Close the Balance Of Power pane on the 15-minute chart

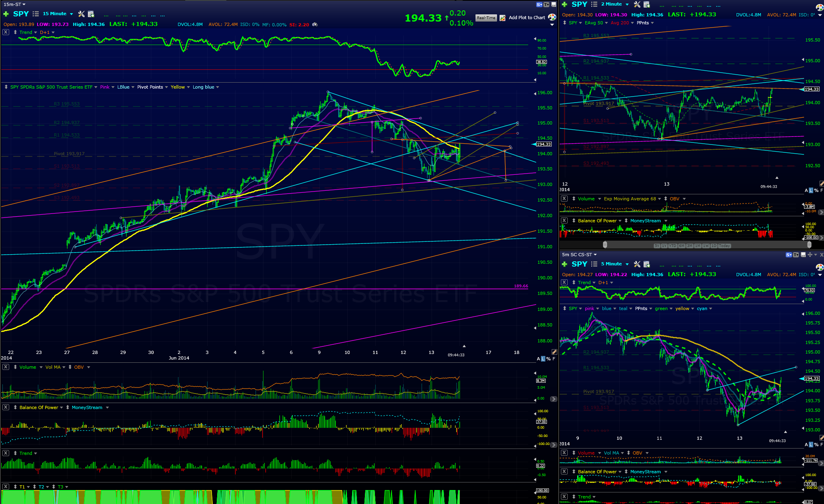click(6, 407)
